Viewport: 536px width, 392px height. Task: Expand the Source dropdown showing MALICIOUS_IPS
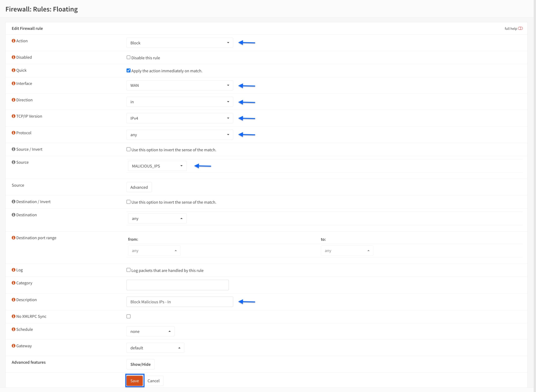click(157, 166)
